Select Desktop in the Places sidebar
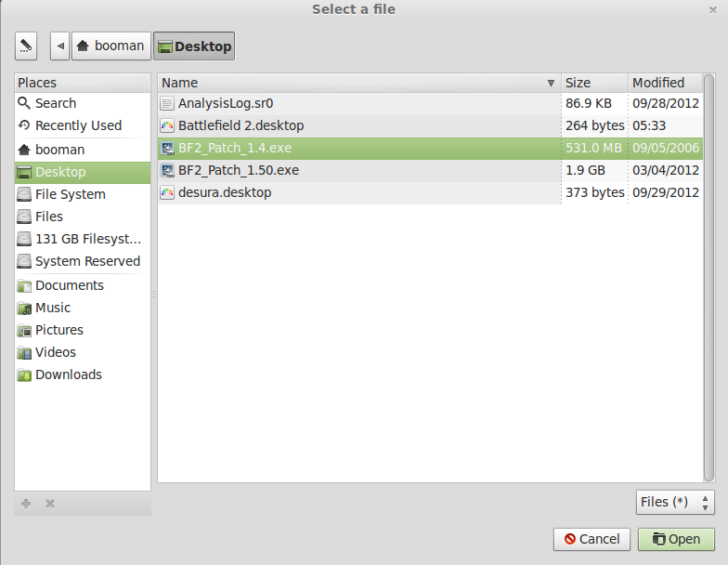Viewport: 728px width, 565px height. click(x=83, y=172)
